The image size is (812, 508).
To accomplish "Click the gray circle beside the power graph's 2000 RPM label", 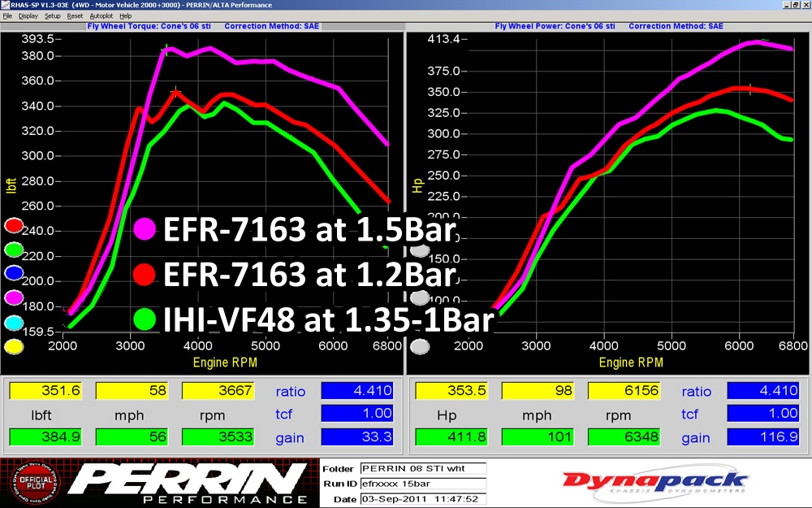I will [x=420, y=347].
